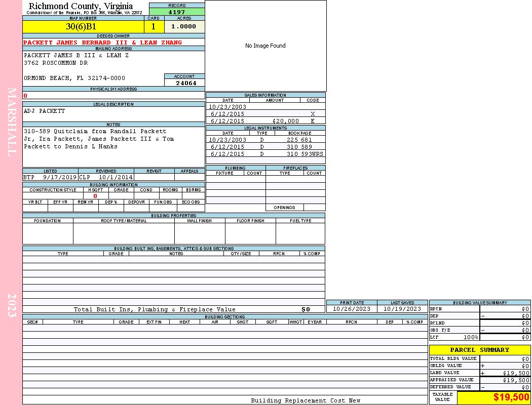Select the Acres value 1.0000
Image resolution: width=532 pixels, height=405 pixels.
[x=184, y=26]
